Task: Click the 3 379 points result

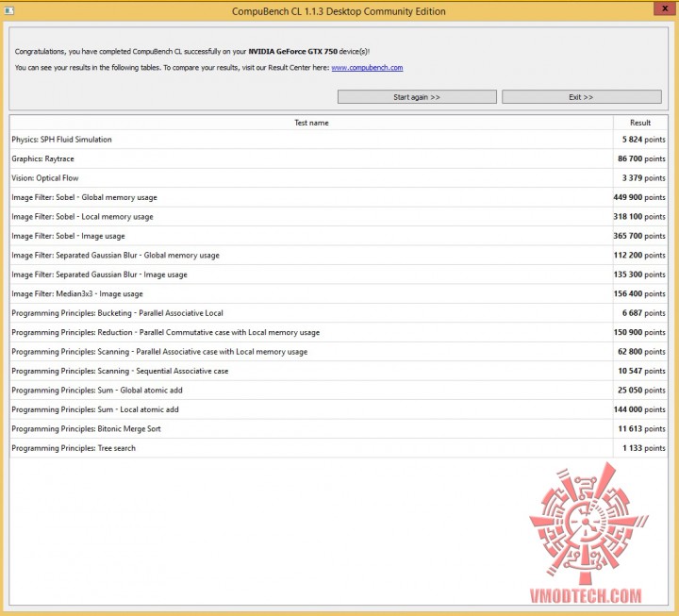Action: coord(643,178)
